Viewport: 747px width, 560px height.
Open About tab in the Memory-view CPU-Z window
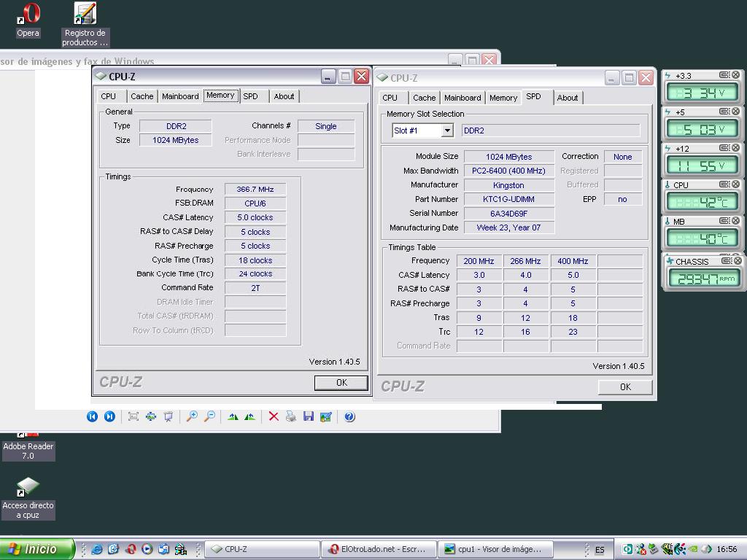point(284,96)
